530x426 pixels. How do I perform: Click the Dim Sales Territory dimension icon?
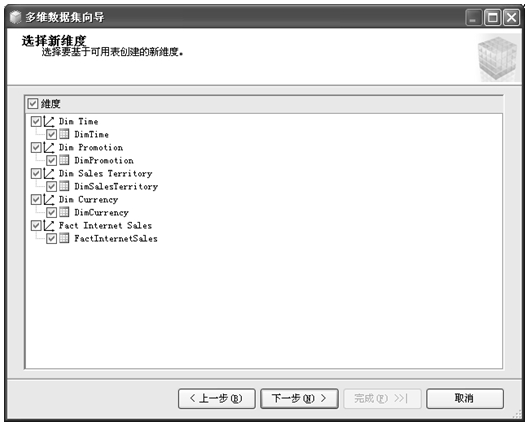(x=49, y=173)
